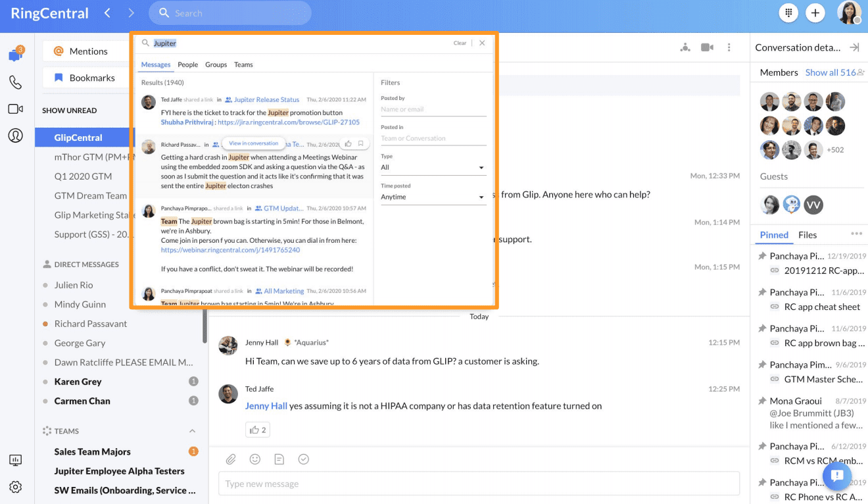
Task: Open the Messages icon in left rail
Action: [15, 55]
